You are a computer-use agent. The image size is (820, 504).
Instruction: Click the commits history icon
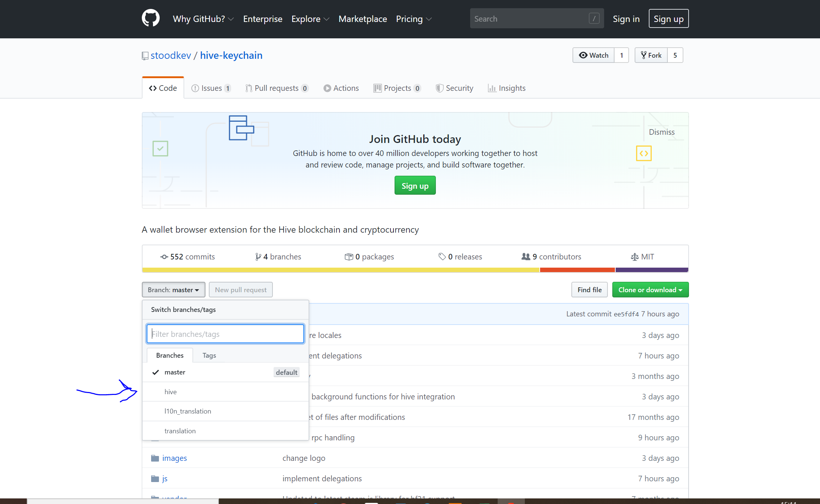[164, 257]
